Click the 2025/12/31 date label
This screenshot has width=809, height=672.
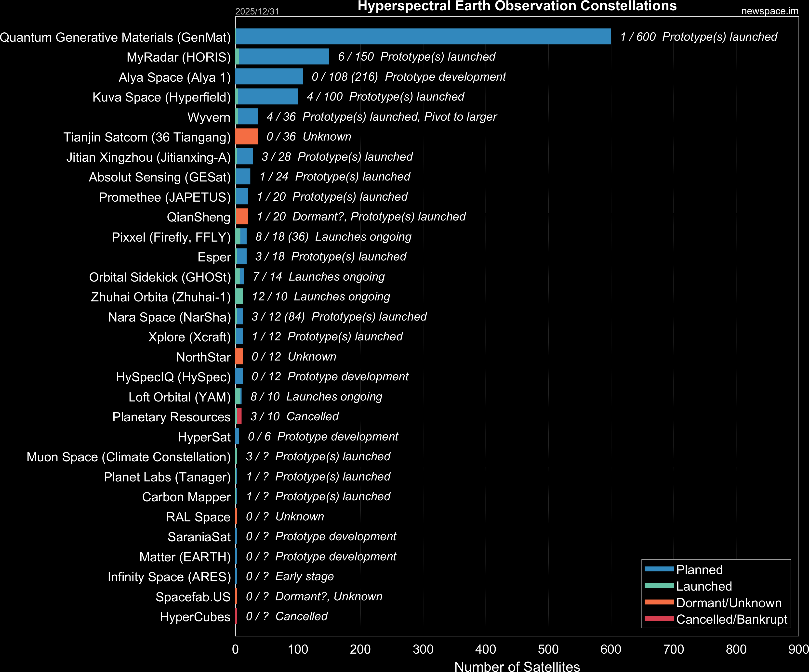(257, 12)
